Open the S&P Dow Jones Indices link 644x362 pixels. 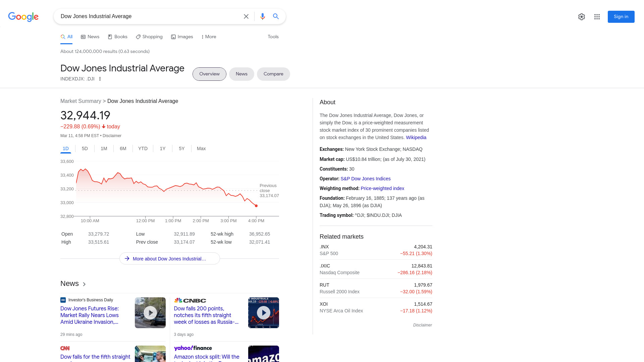click(x=365, y=179)
